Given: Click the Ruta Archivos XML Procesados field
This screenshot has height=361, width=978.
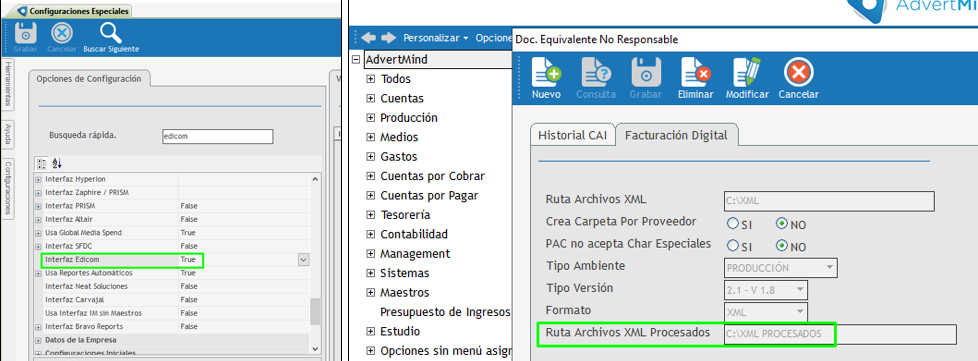Looking at the screenshot, I should 840,334.
